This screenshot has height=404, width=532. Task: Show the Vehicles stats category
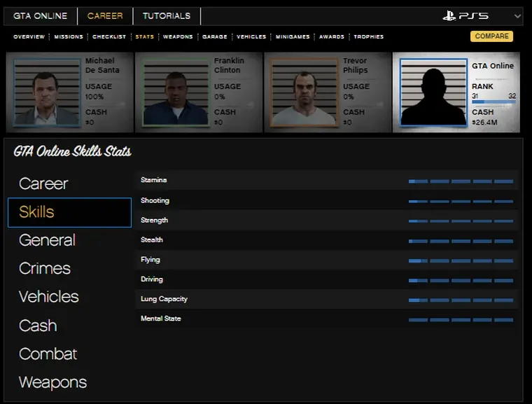pyautogui.click(x=49, y=297)
